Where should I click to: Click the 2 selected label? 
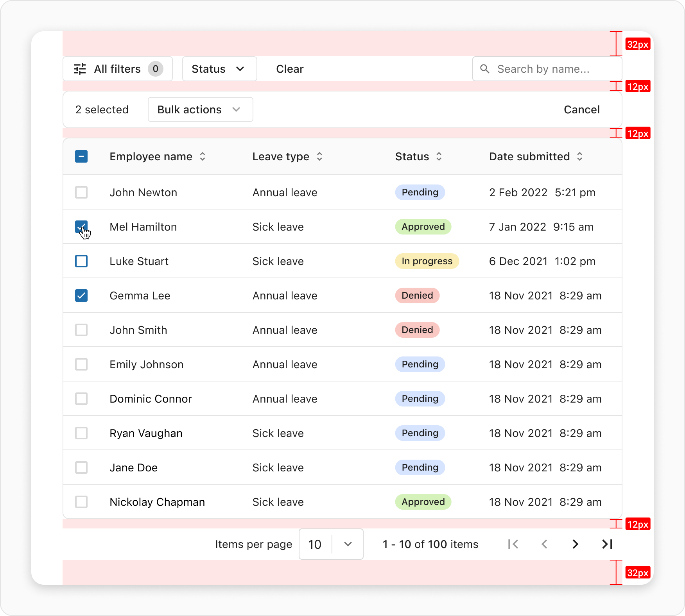tap(102, 109)
